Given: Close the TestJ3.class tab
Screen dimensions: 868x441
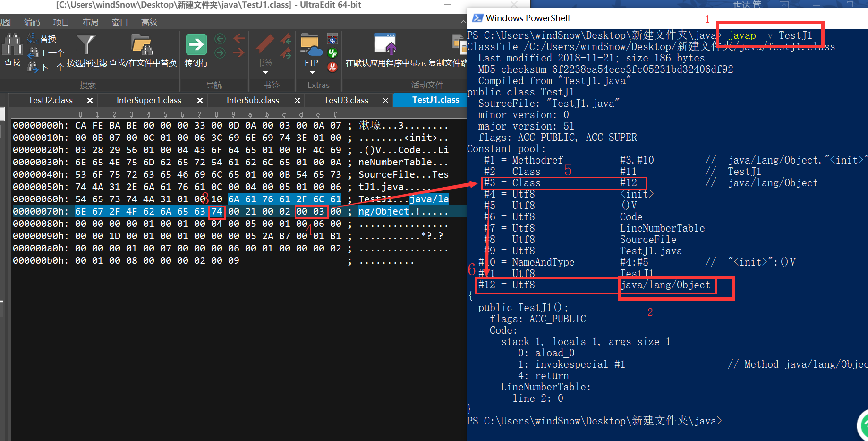Looking at the screenshot, I should coord(385,100).
